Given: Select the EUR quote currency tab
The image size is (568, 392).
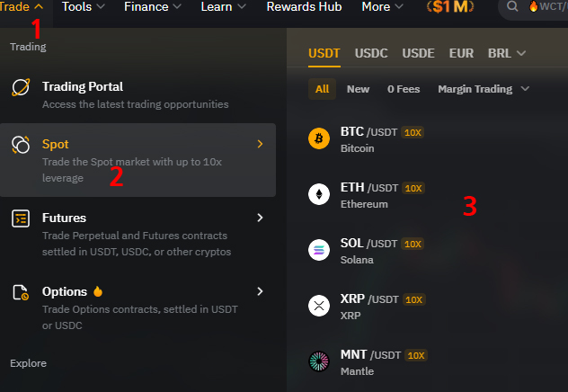Looking at the screenshot, I should [461, 53].
